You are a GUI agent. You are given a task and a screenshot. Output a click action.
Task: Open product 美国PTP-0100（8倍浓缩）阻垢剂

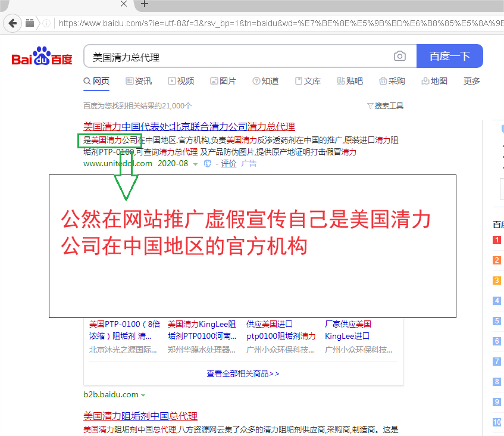point(125,330)
